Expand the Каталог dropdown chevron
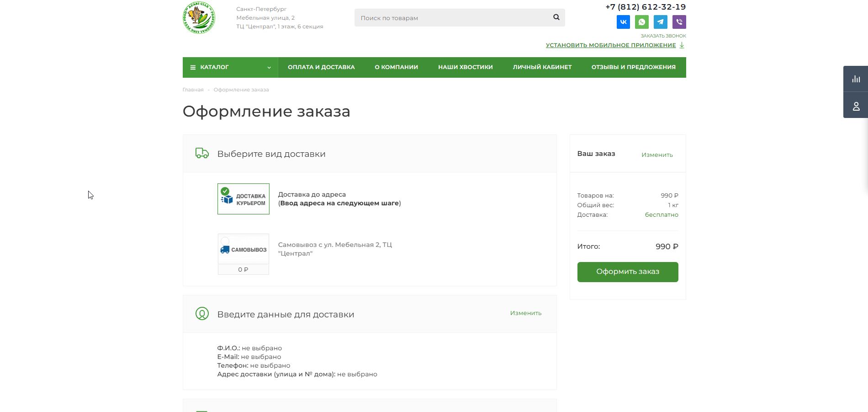 (x=269, y=68)
